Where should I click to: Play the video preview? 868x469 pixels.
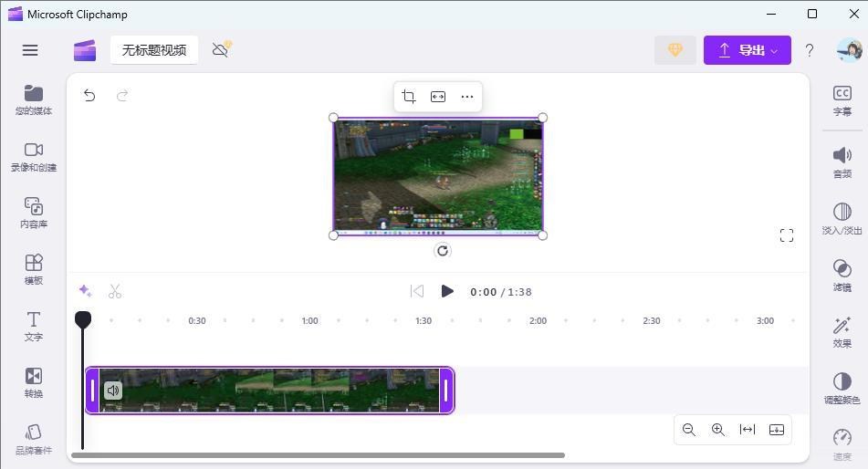(447, 291)
